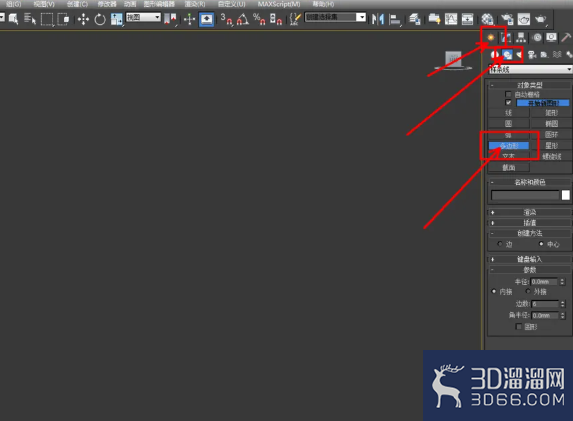The height and width of the screenshot is (421, 573).
Task: Toggle the 3D Snaps icon
Action: [x=226, y=19]
